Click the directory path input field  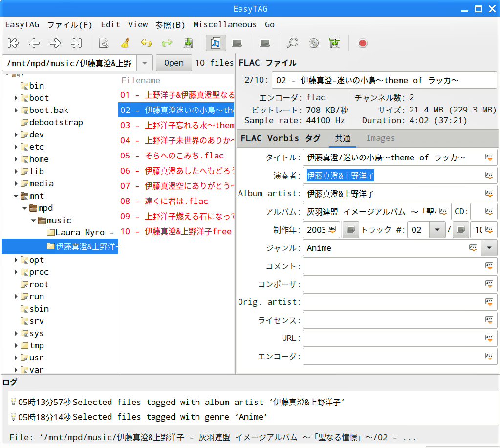[70, 63]
